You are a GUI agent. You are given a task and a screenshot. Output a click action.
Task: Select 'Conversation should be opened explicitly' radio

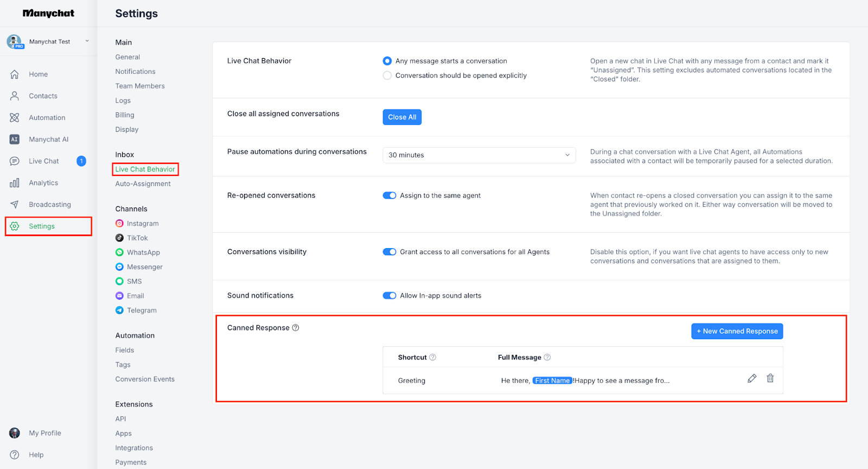click(x=387, y=75)
